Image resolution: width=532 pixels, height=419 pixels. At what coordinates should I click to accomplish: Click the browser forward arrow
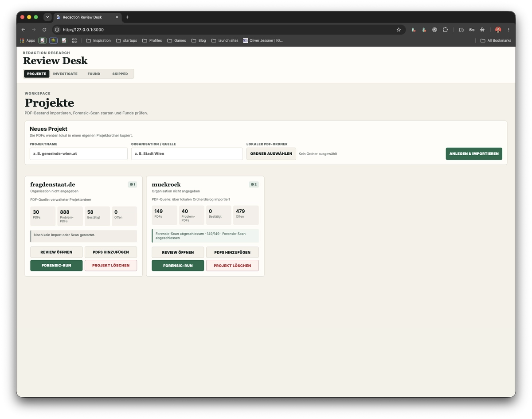pyautogui.click(x=34, y=30)
